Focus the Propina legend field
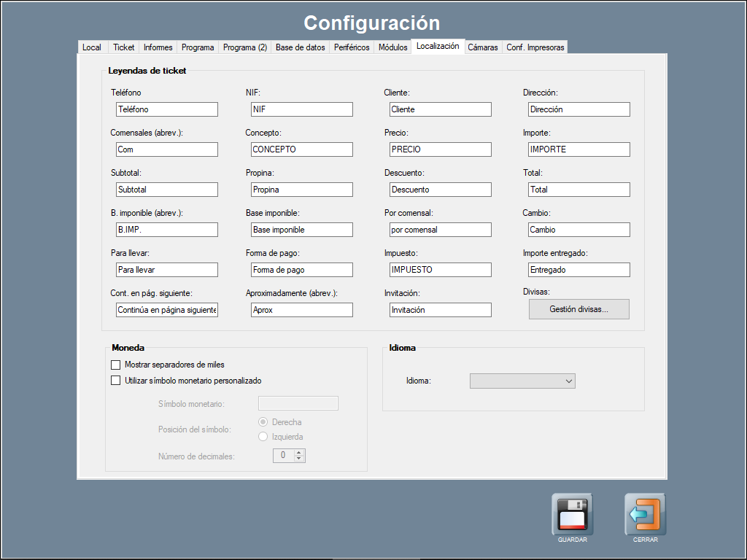Image resolution: width=747 pixels, height=560 pixels. click(x=301, y=190)
